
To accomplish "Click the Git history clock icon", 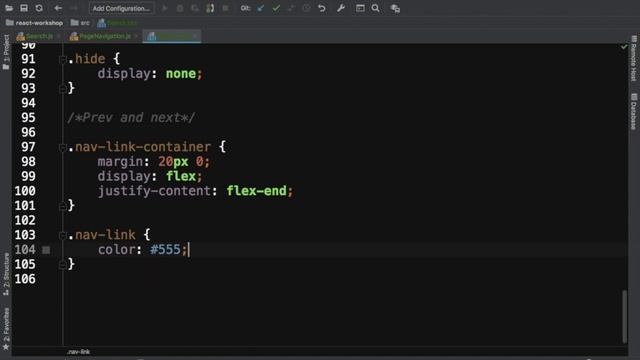I will pos(307,8).
